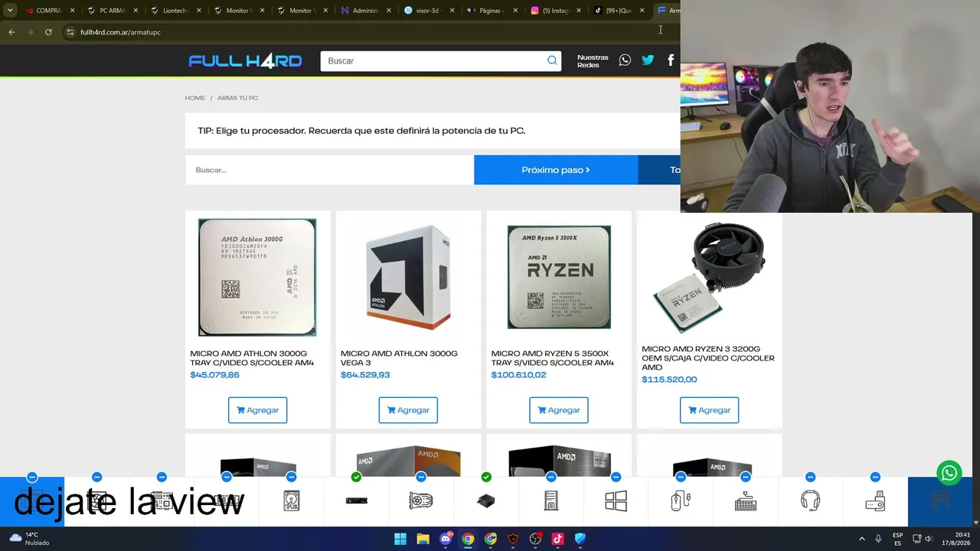Click the Próximo paso button
This screenshot has width=980, height=551.
pyautogui.click(x=556, y=170)
